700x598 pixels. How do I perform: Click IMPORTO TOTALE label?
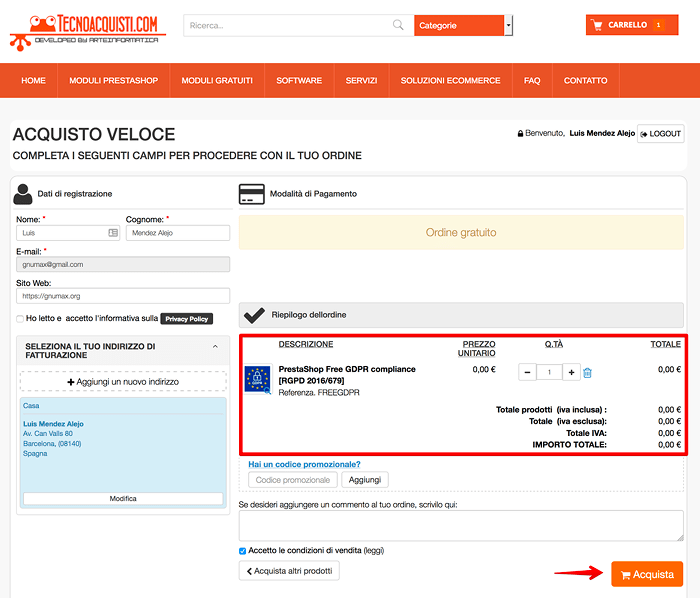point(569,444)
